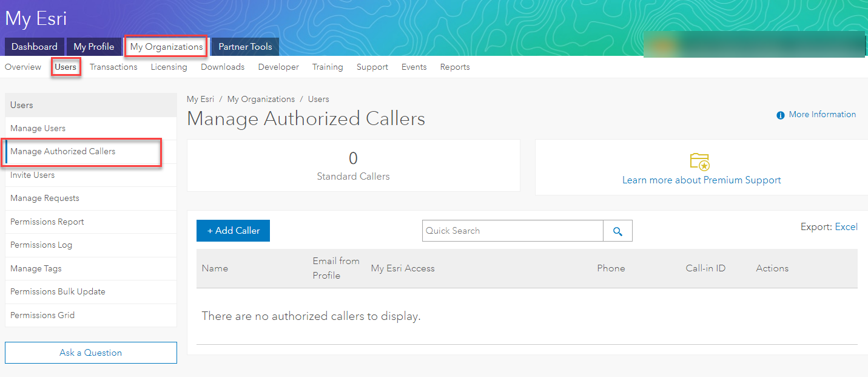Open the Downloads menu item
Image resolution: width=868 pixels, height=377 pixels.
coord(223,67)
